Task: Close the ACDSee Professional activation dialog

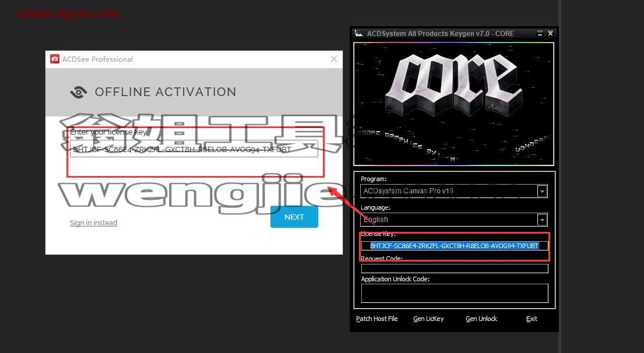Action: tap(334, 59)
